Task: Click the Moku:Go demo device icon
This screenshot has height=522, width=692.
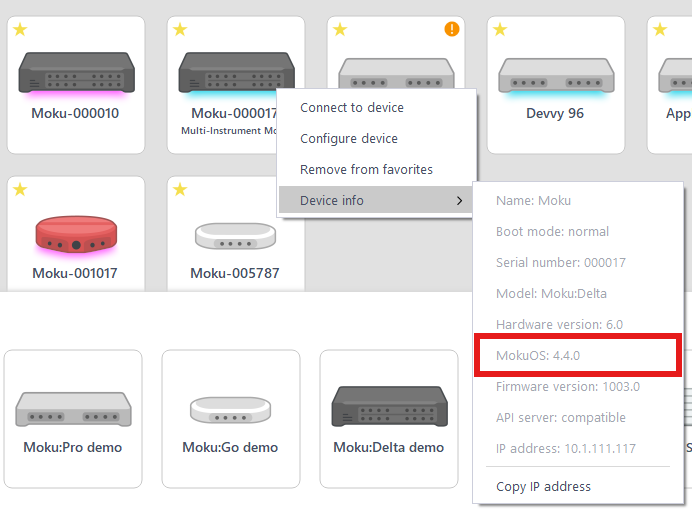Action: (230, 410)
